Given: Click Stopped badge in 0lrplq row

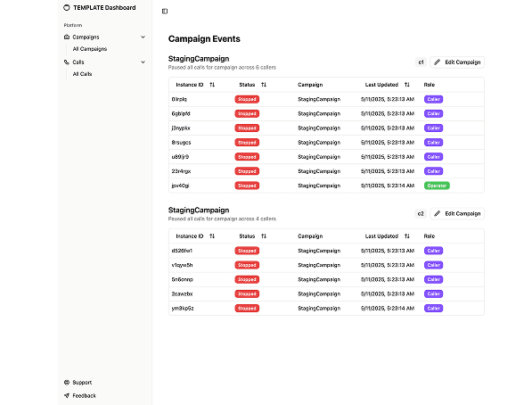Looking at the screenshot, I should tap(247, 99).
